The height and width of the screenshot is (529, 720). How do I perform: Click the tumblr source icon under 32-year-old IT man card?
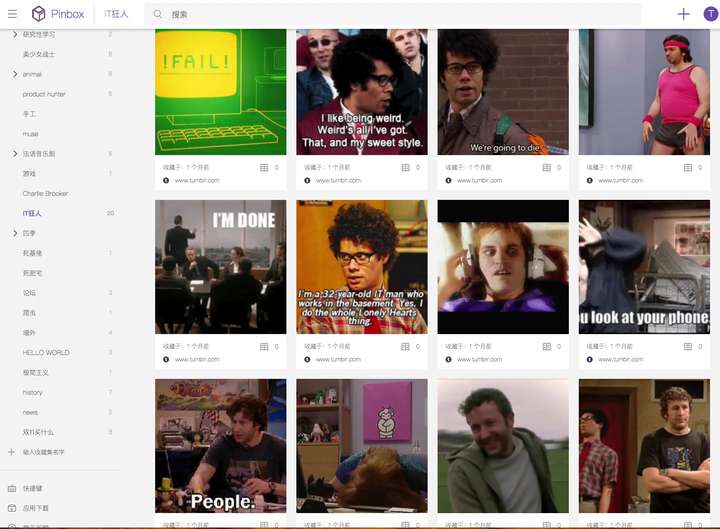click(307, 359)
